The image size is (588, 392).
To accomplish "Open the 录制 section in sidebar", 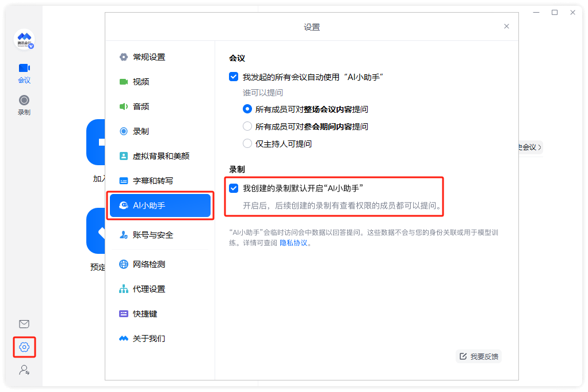I will coord(24,105).
